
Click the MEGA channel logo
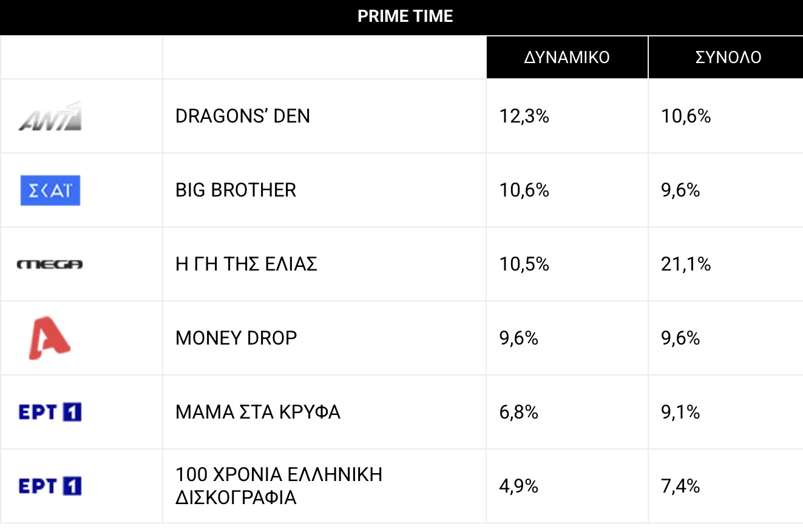(x=50, y=264)
